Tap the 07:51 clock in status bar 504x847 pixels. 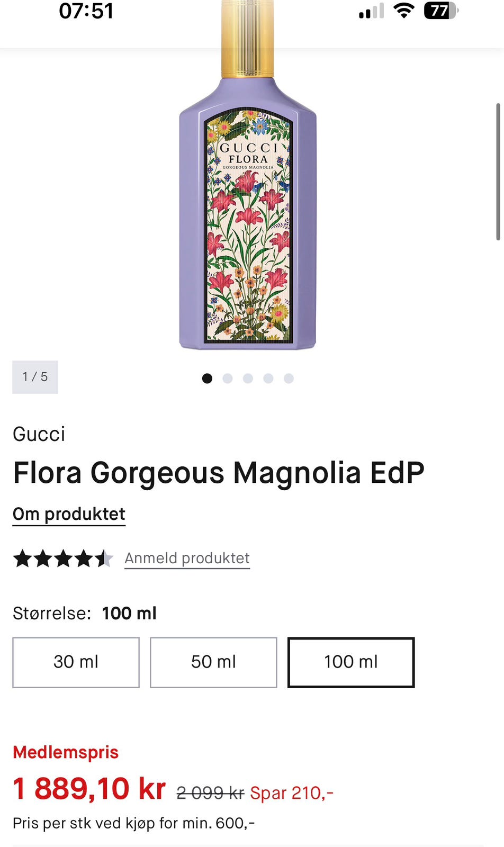(x=86, y=11)
